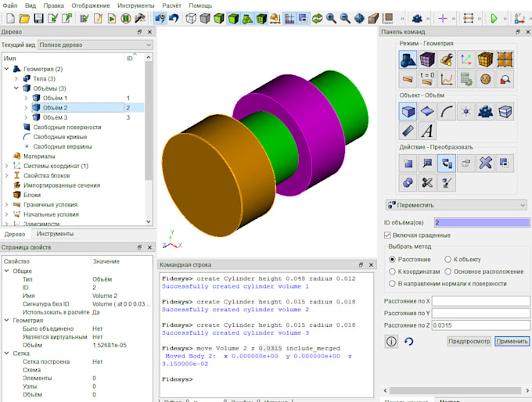Click the 'ID объёма(ов)' input field

pyautogui.click(x=482, y=223)
